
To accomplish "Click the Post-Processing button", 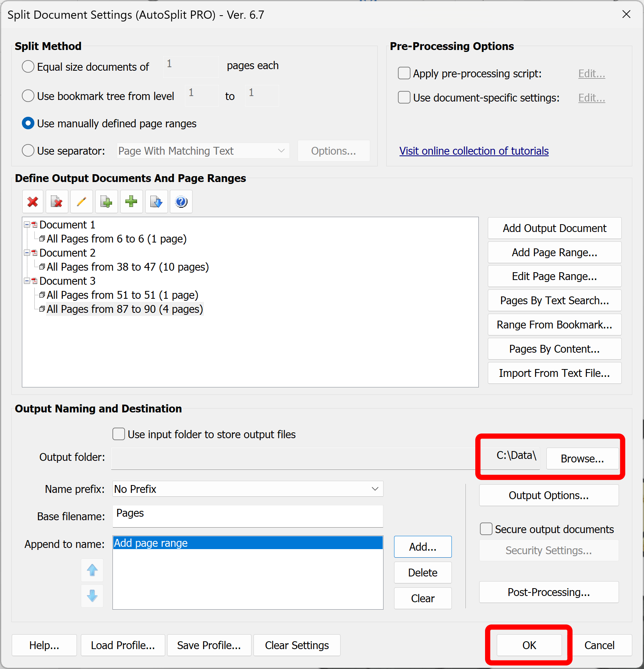I will click(x=549, y=592).
